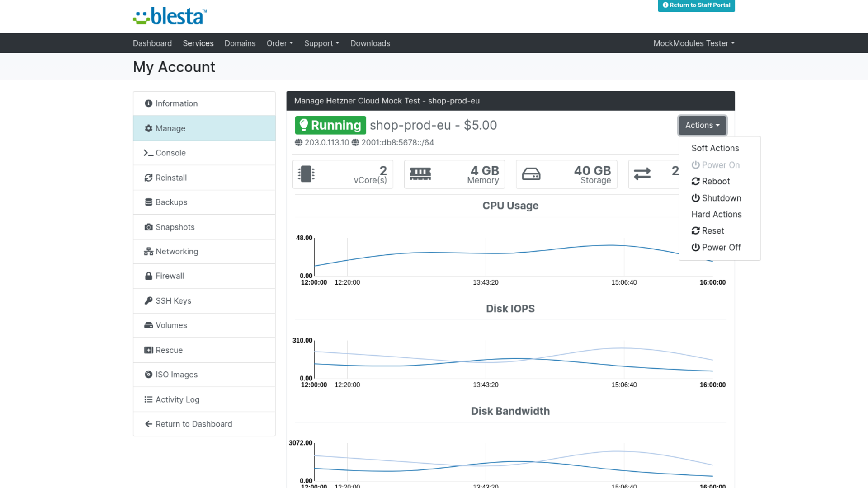Screen dimensions: 868x488
Task: Click the Networking icon in sidebar
Action: [x=148, y=252]
